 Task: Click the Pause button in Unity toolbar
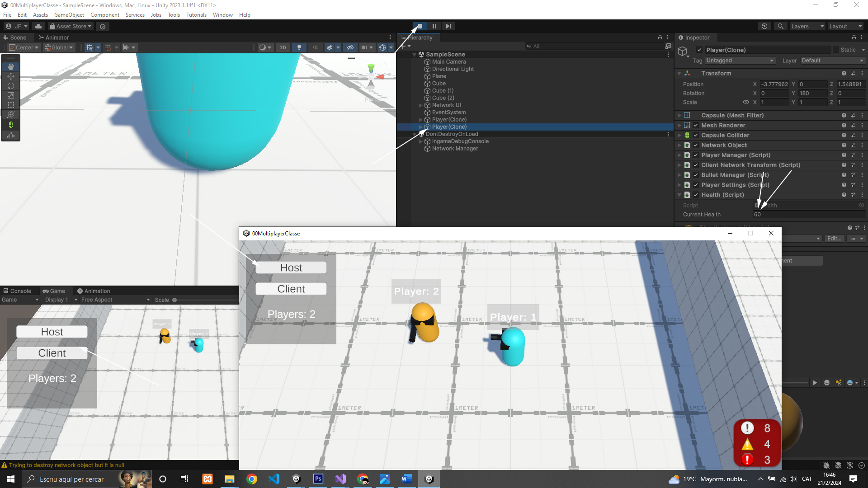point(434,26)
